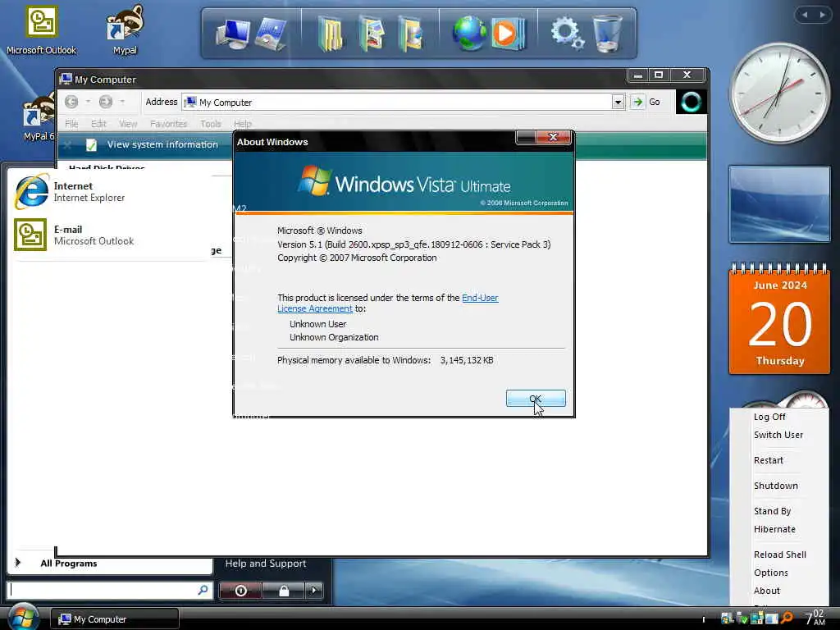Click the Forward arrow in My Computer
Image resolution: width=840 pixels, height=630 pixels.
106,101
